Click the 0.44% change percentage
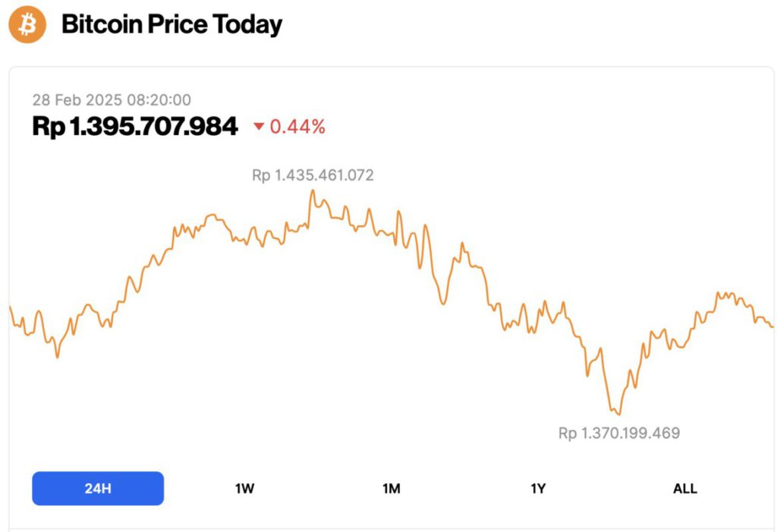The image size is (777, 532). click(297, 126)
